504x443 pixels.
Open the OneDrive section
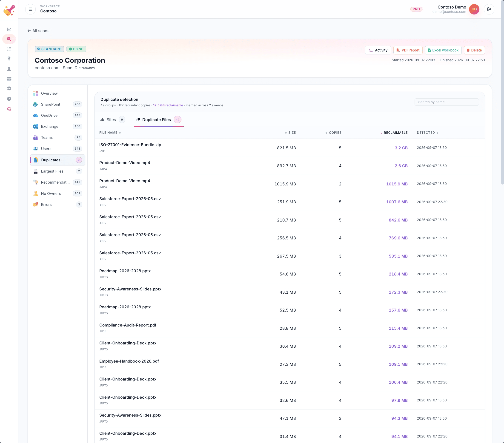pos(57,115)
